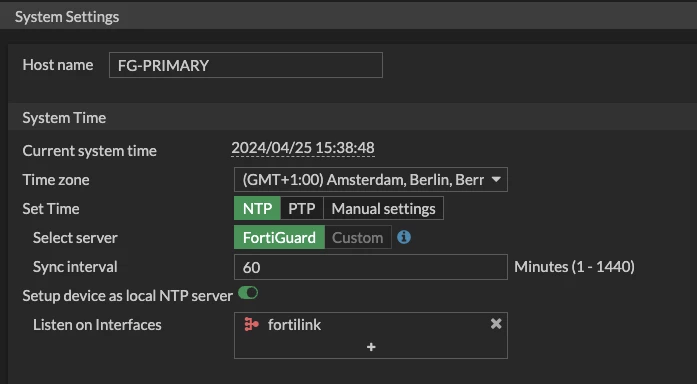This screenshot has width=697, height=384.
Task: Click the System Time section header
Action: pyautogui.click(x=64, y=118)
